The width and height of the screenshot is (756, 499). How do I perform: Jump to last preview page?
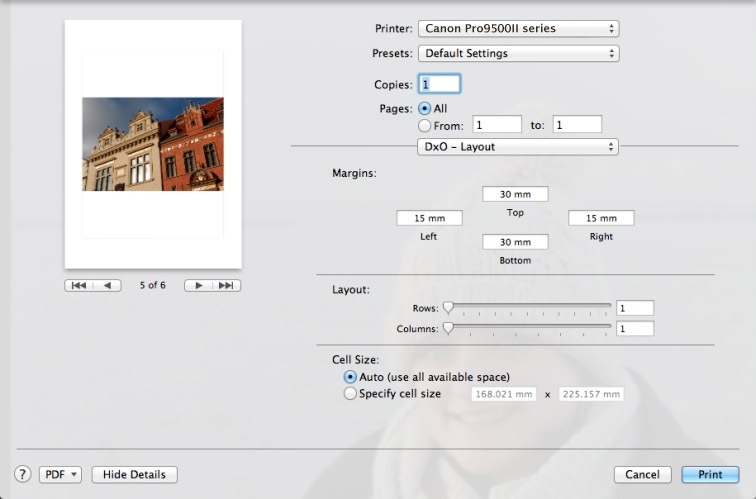226,285
